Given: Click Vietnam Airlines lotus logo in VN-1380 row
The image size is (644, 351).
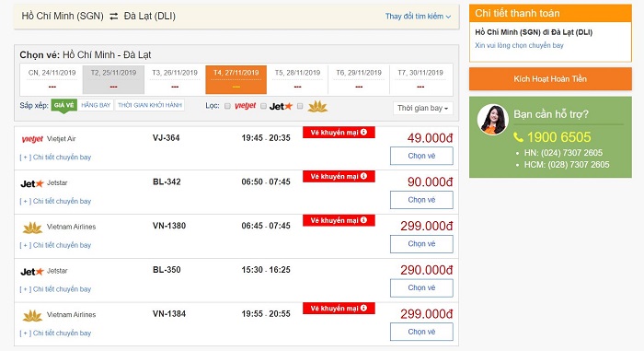Looking at the screenshot, I should [32, 228].
